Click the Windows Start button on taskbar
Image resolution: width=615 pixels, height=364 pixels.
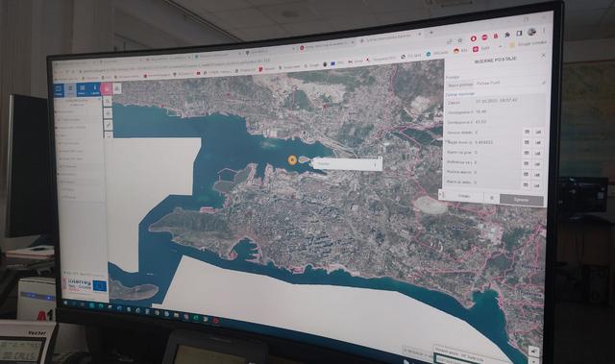click(65, 303)
